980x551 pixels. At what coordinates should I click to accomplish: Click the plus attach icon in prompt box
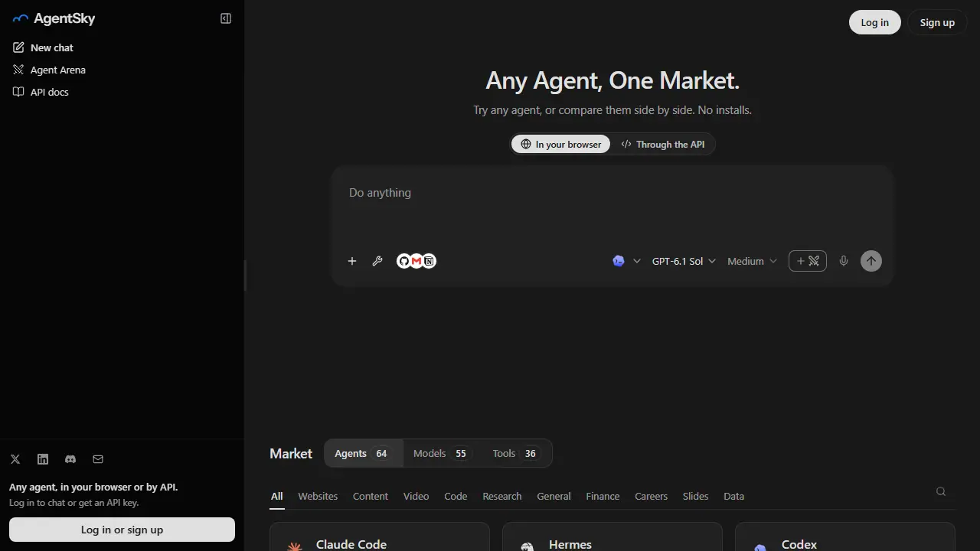pyautogui.click(x=352, y=261)
